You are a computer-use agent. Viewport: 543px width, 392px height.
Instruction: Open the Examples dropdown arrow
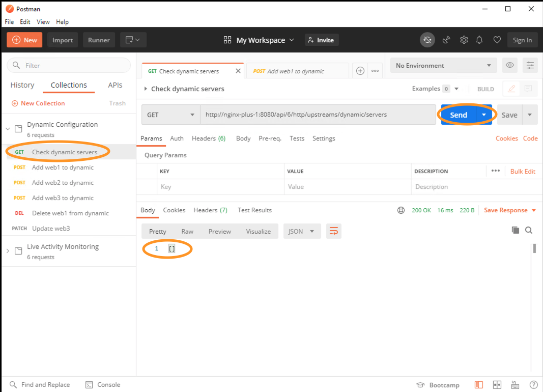(x=456, y=89)
